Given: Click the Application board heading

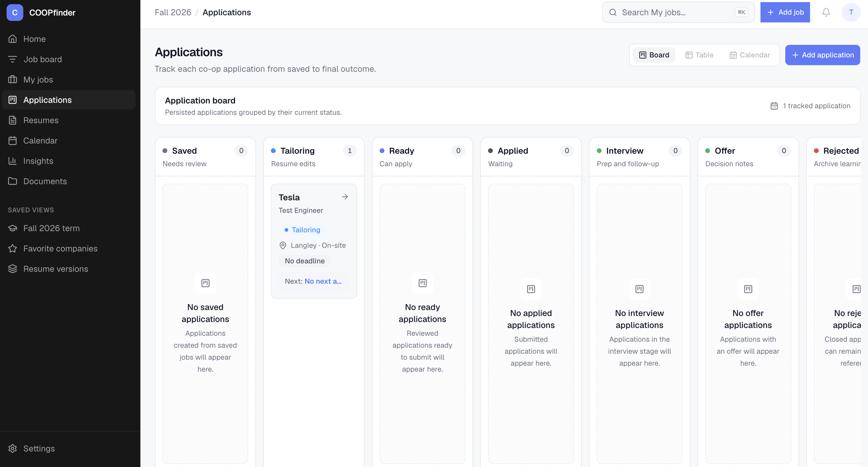Looking at the screenshot, I should click(x=200, y=100).
